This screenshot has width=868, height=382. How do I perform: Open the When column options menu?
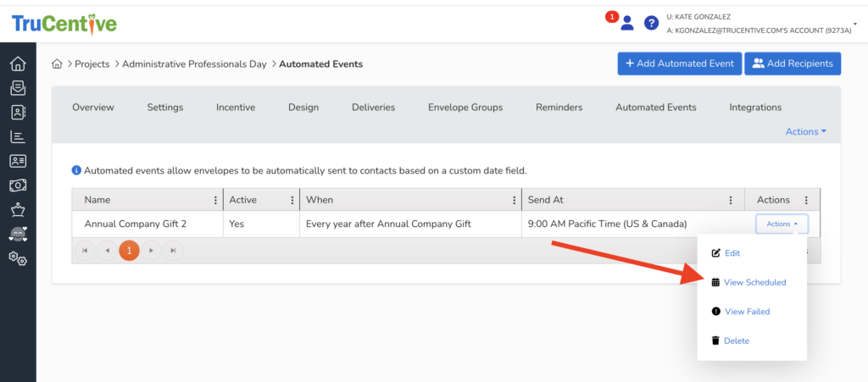[x=514, y=201]
